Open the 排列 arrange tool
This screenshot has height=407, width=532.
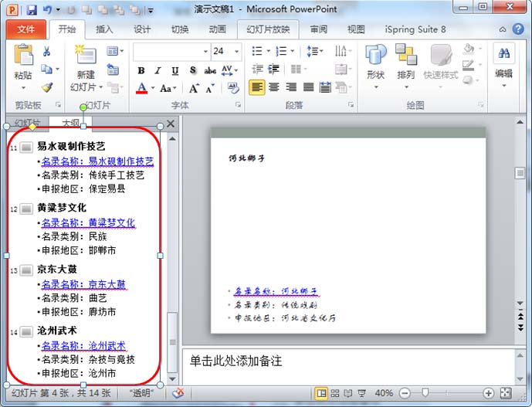[x=405, y=62]
